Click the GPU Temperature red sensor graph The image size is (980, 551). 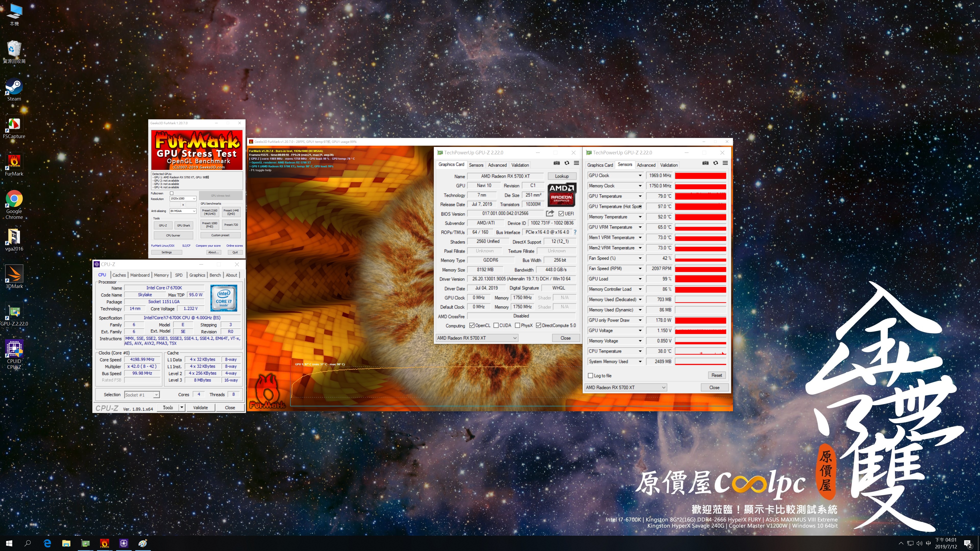click(x=700, y=196)
